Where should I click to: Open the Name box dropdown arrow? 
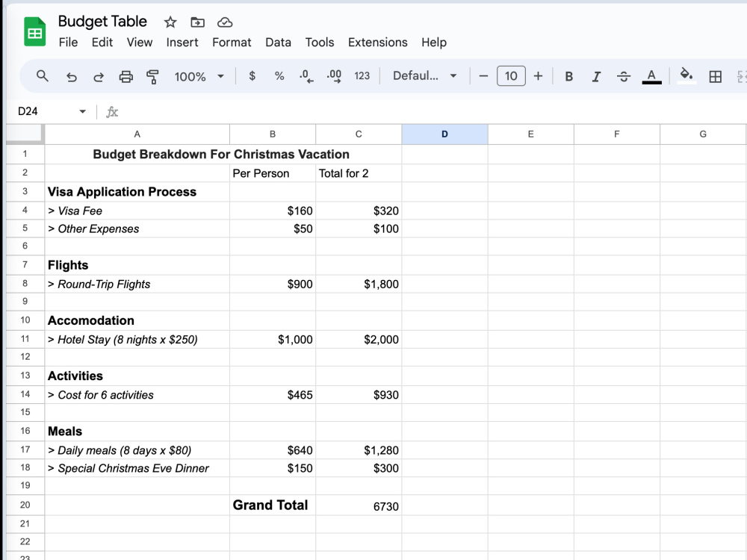tap(82, 111)
